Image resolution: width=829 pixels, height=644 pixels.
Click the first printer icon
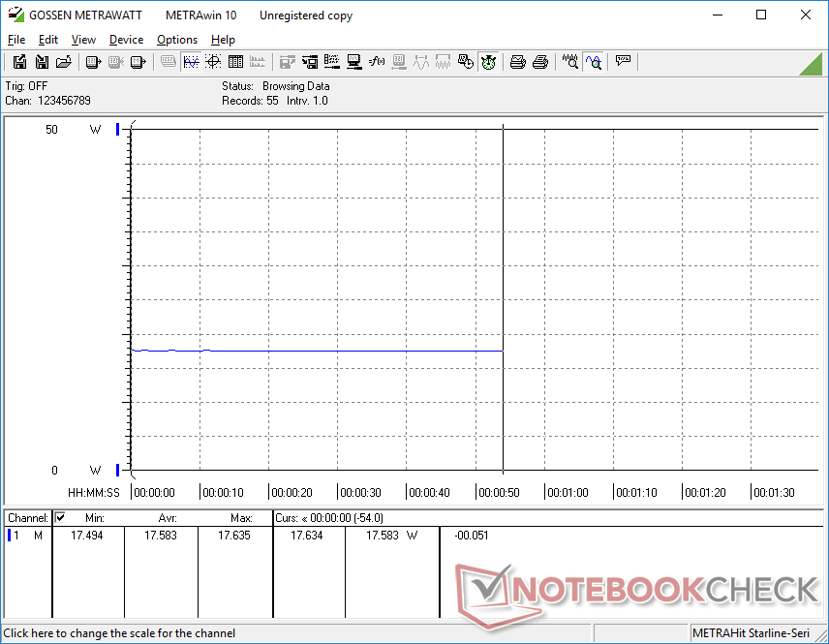(518, 62)
